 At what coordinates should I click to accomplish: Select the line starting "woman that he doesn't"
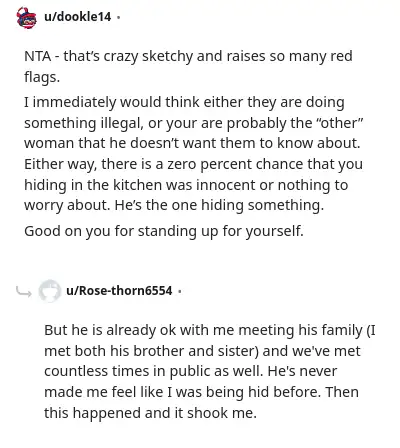[192, 143]
